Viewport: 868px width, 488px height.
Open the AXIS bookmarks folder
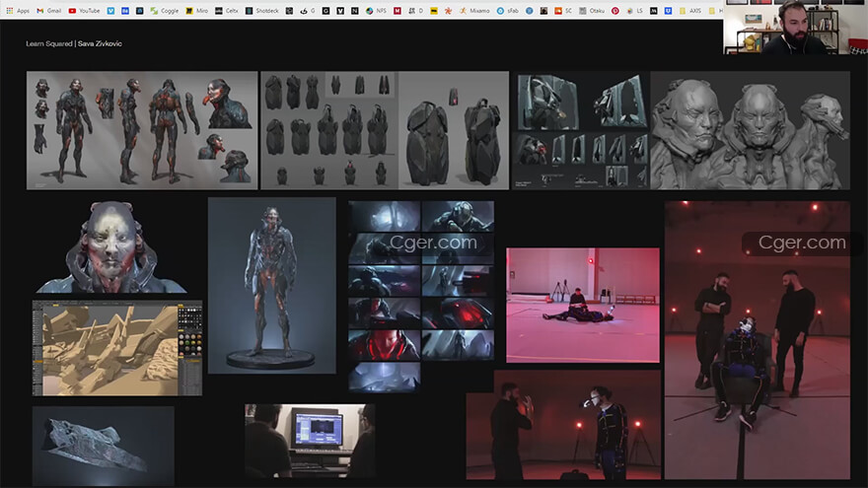(689, 11)
